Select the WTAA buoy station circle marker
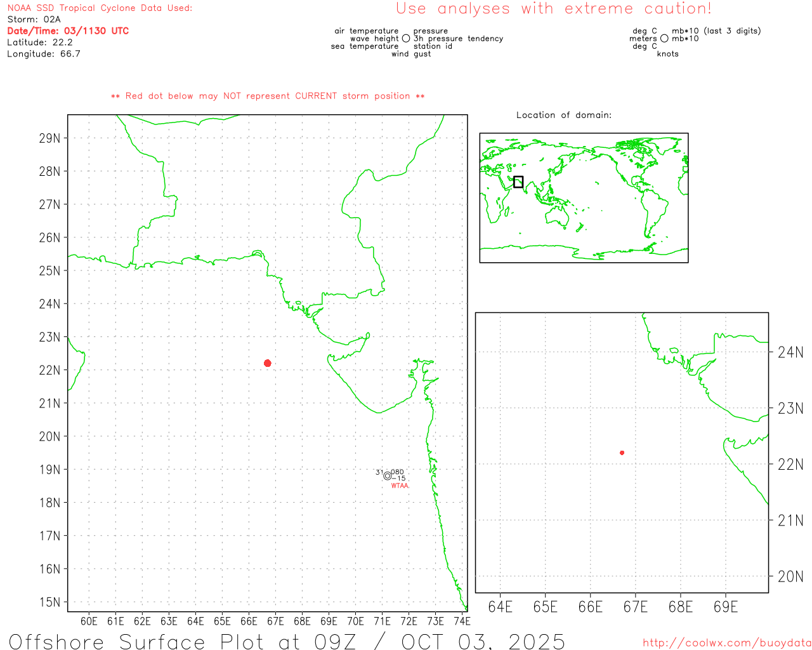812x650 pixels. (388, 476)
